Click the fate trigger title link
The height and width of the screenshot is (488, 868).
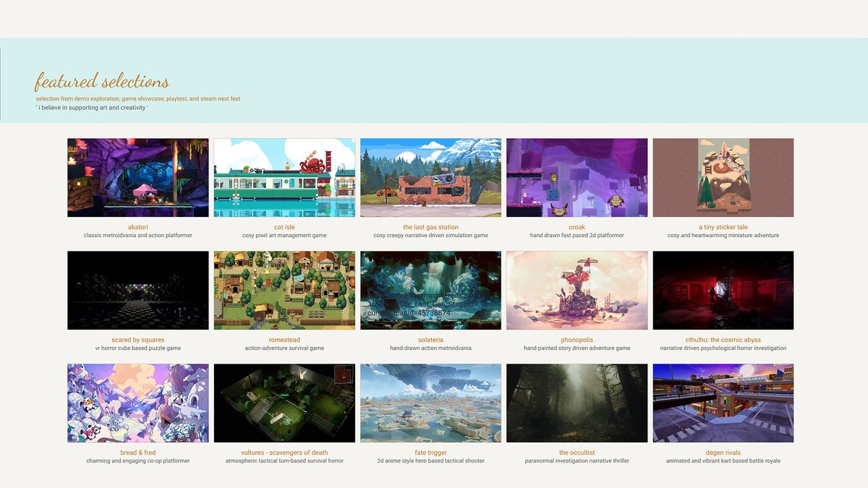(430, 453)
